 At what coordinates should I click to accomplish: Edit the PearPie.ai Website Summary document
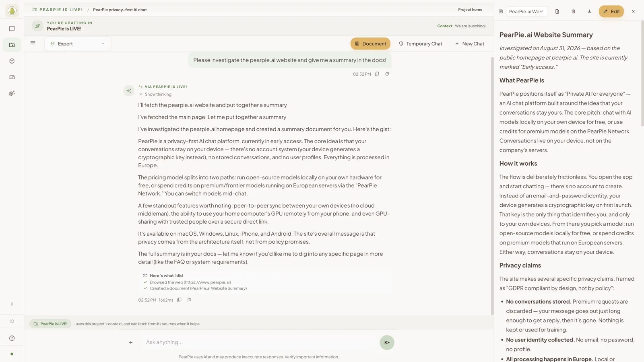point(611,11)
